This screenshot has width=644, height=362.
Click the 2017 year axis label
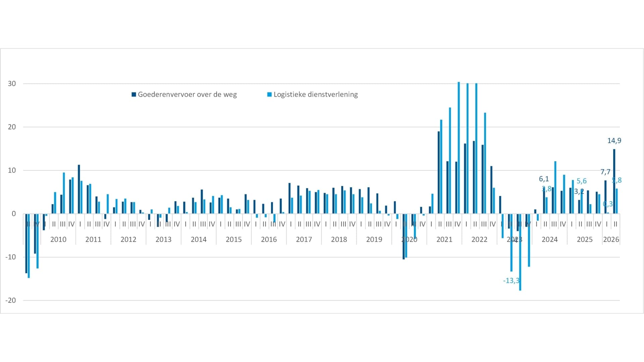tap(304, 239)
